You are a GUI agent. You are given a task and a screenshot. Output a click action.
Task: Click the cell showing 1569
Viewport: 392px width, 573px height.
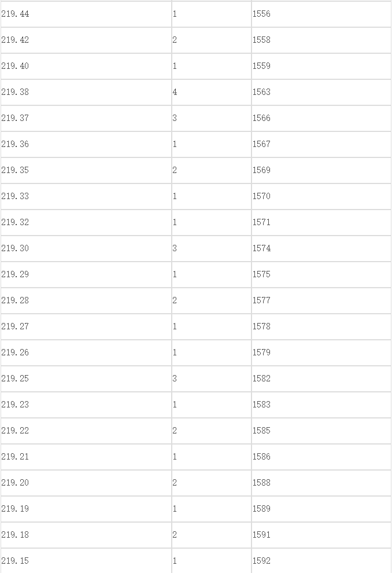click(x=321, y=170)
